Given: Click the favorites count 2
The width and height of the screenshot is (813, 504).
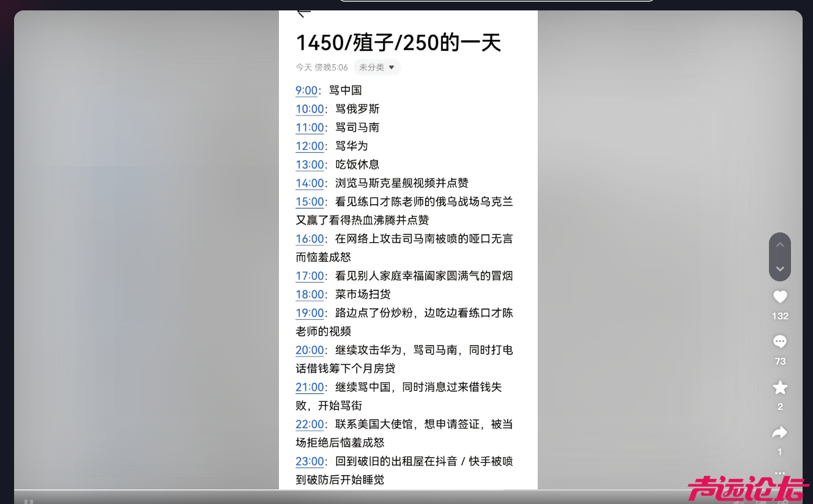Looking at the screenshot, I should point(780,407).
